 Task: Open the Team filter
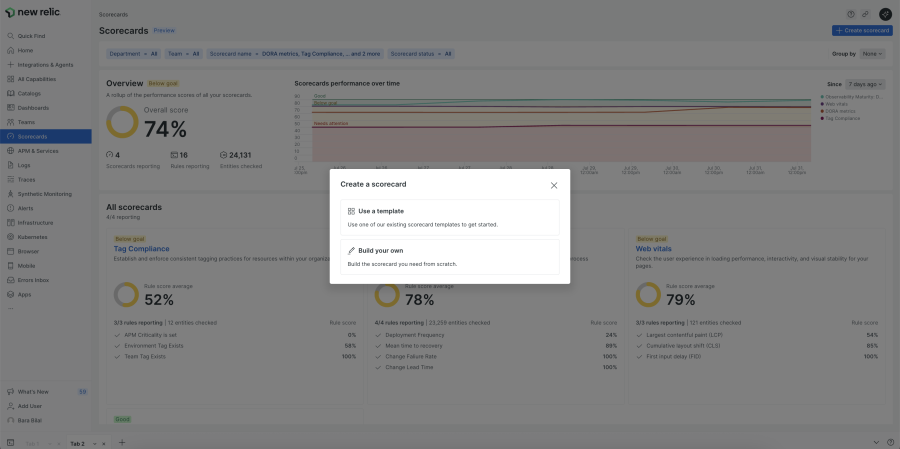[184, 54]
